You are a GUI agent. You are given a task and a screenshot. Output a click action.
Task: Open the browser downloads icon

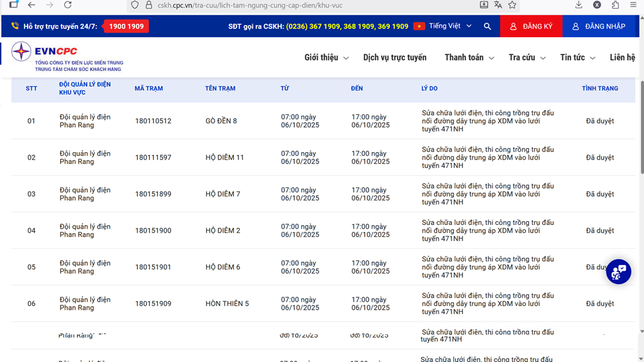tap(579, 5)
